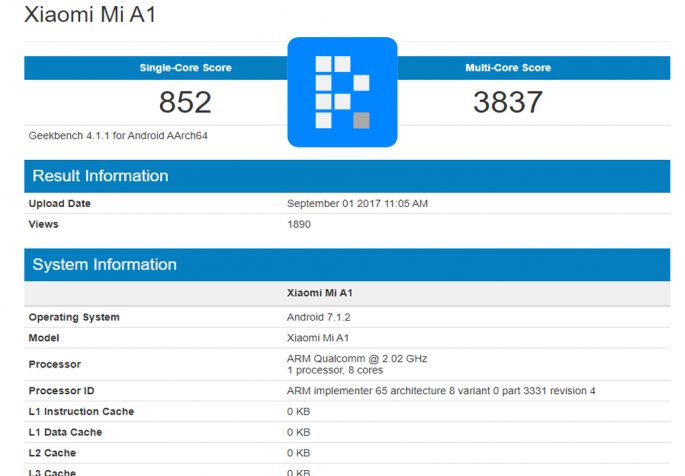This screenshot has height=476, width=685.
Task: Click the Xiaomi Mi A1 model value
Action: click(x=318, y=338)
